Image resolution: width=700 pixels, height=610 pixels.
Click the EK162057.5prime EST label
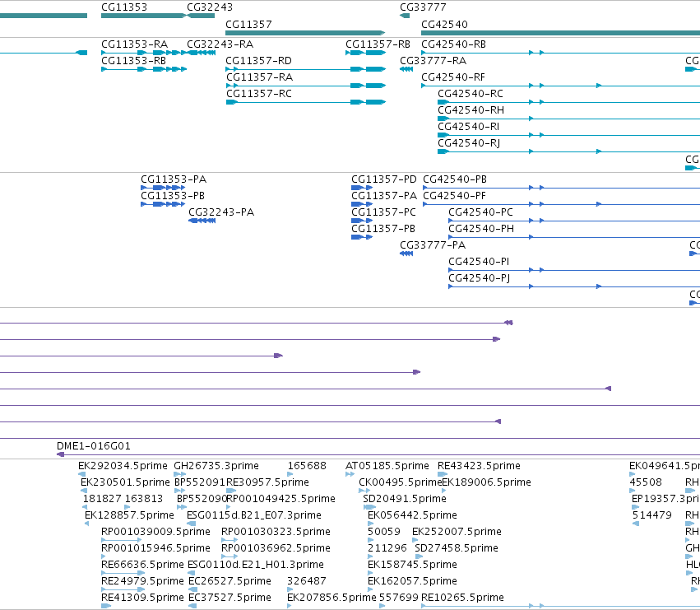click(412, 581)
